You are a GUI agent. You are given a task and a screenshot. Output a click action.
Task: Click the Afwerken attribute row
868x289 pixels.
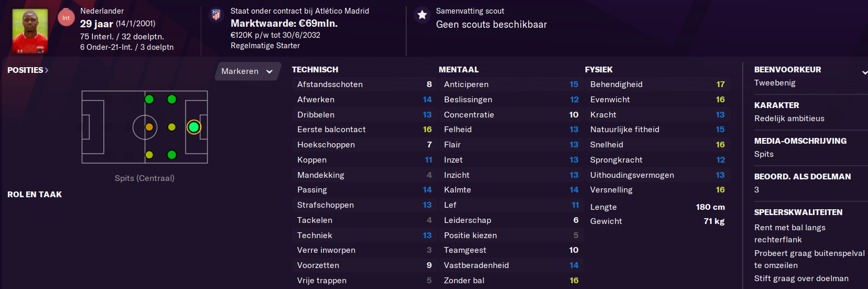click(364, 100)
